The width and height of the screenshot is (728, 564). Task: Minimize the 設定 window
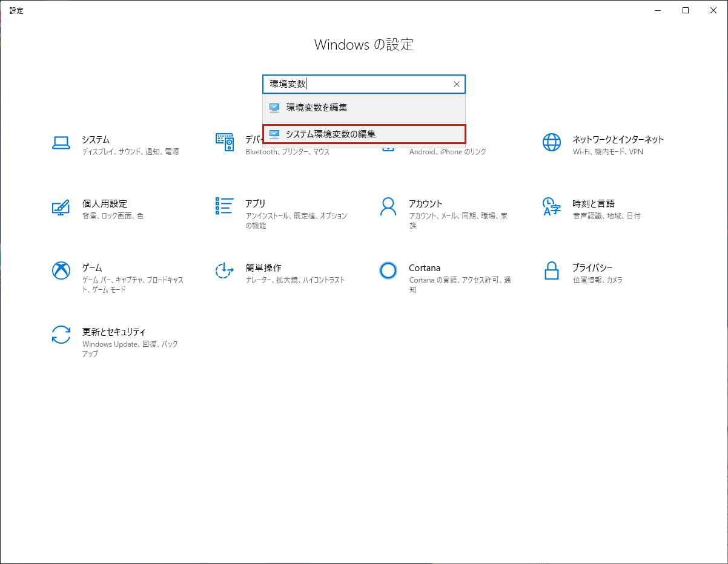658,10
